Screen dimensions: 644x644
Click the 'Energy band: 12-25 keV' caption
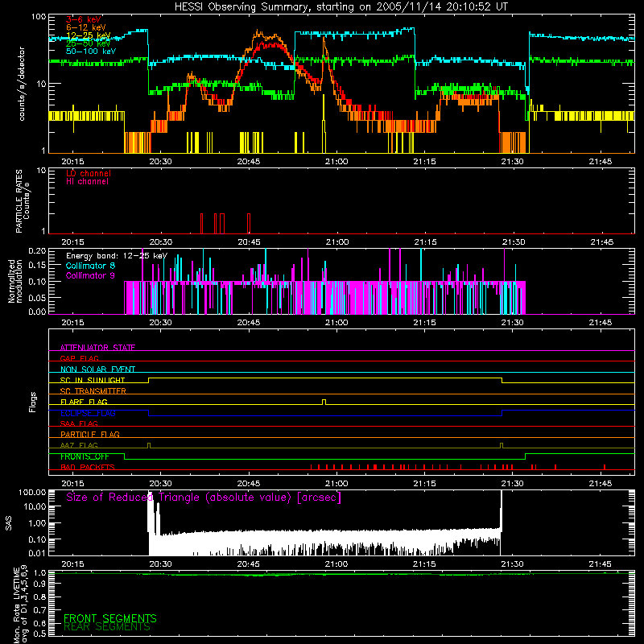coord(117,256)
